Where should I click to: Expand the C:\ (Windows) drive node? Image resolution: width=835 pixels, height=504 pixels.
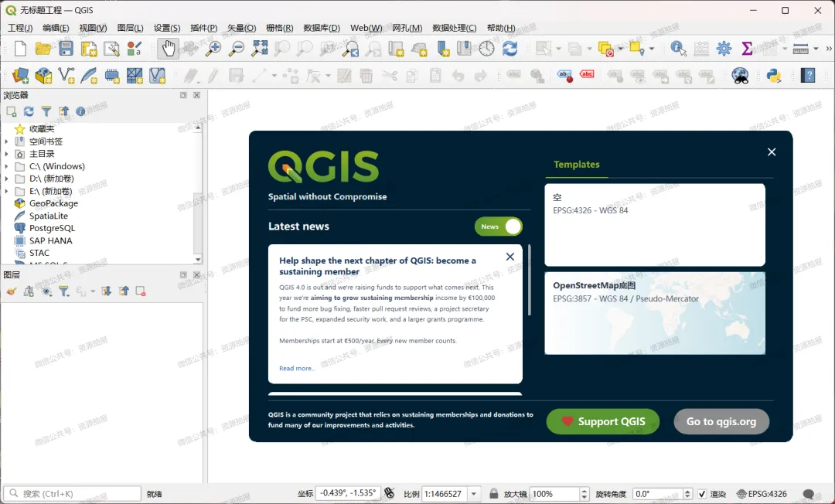pyautogui.click(x=6, y=166)
